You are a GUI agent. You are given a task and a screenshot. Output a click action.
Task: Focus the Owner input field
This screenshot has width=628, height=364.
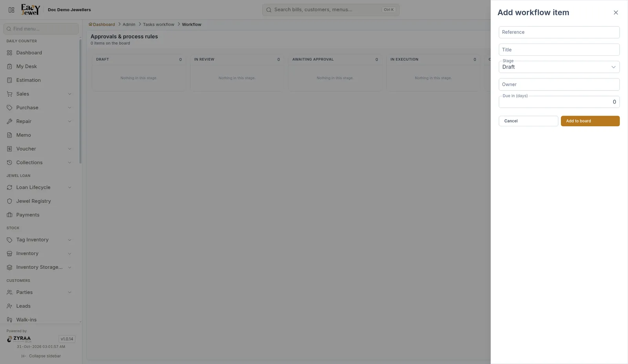click(559, 84)
